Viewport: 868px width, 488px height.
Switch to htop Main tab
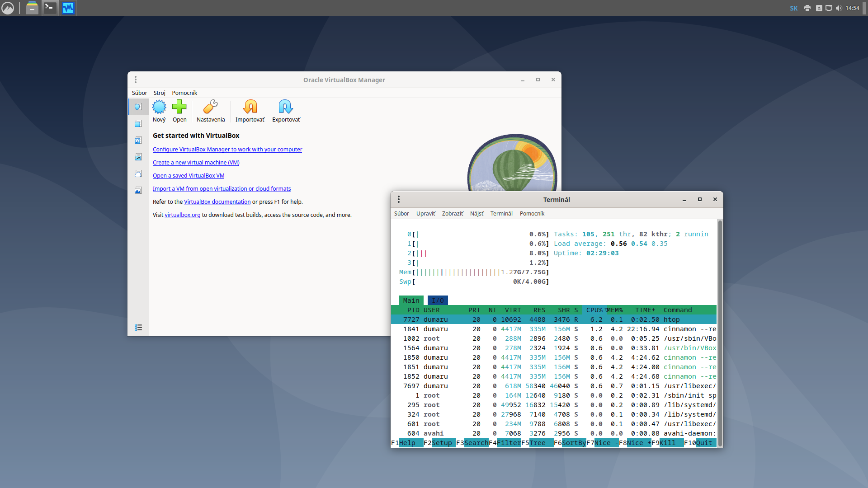(x=411, y=300)
